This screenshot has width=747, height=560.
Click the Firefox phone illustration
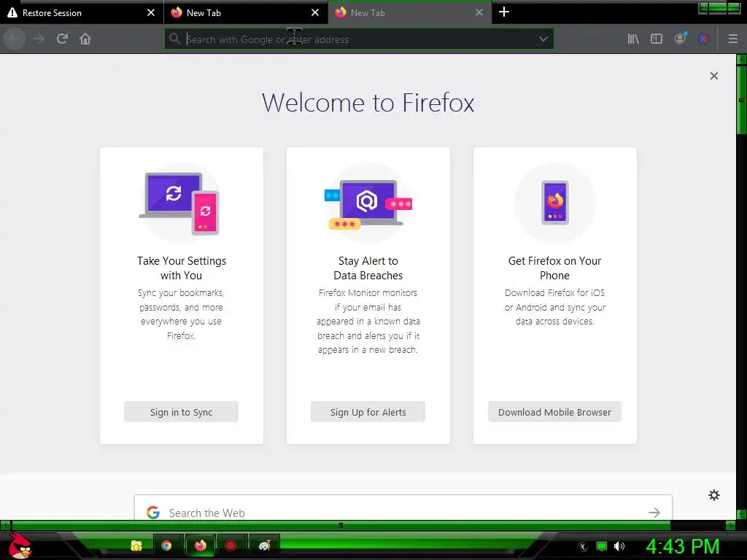554,203
